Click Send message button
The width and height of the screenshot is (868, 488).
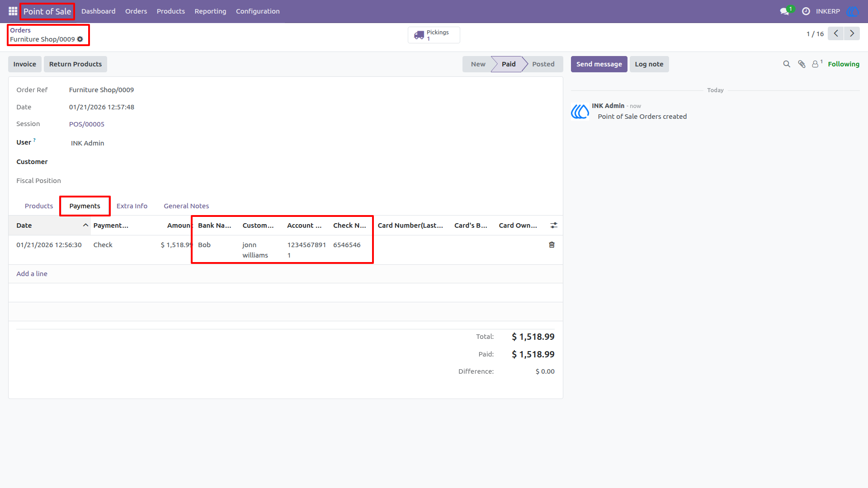click(x=599, y=64)
